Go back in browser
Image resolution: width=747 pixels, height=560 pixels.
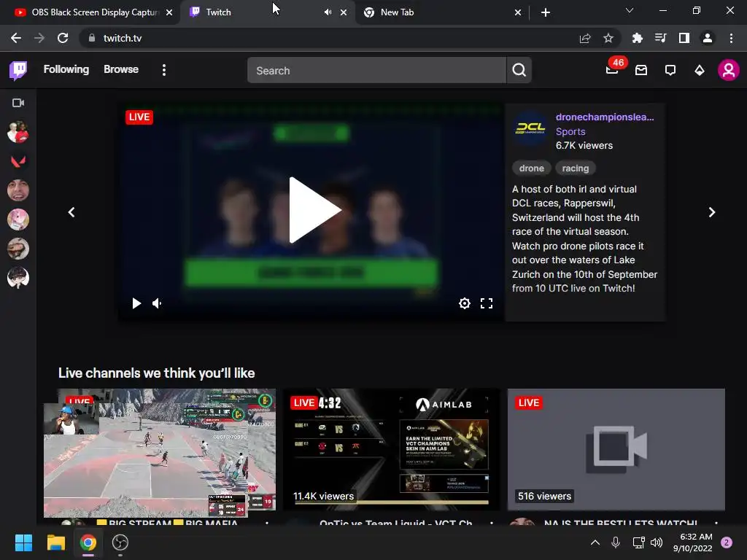16,38
